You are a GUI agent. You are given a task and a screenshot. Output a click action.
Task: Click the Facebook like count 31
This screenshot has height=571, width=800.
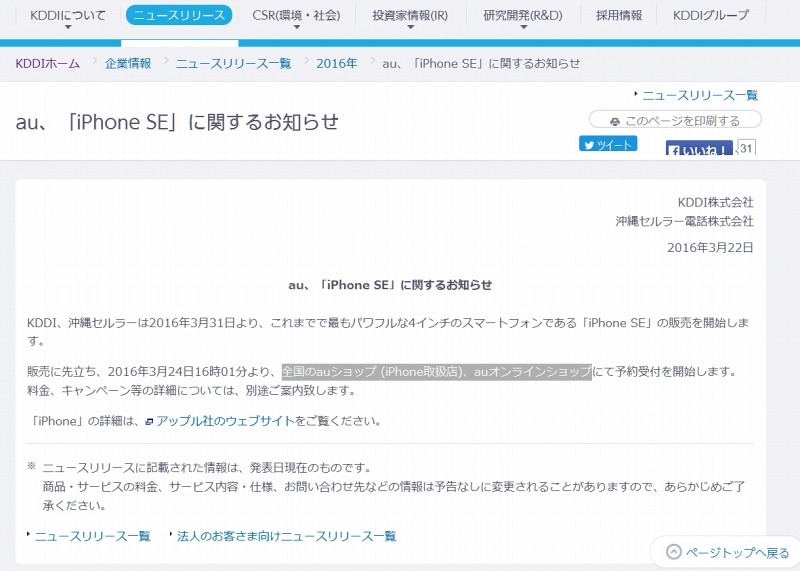coord(746,147)
